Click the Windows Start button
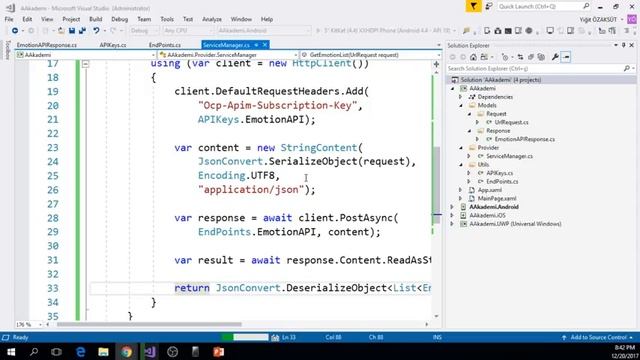640x360 pixels. point(11,351)
